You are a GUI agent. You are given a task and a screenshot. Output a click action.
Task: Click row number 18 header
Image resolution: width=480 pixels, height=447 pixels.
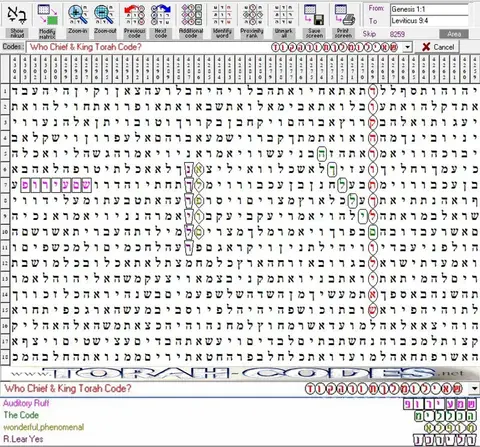[5, 357]
